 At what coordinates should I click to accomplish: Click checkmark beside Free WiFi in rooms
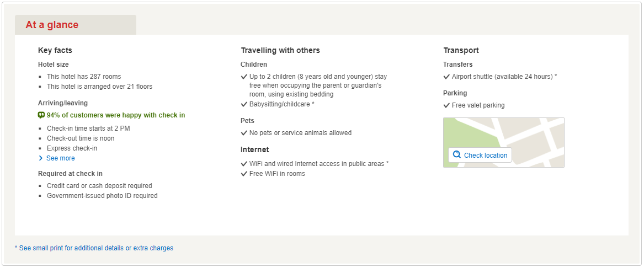pos(244,174)
